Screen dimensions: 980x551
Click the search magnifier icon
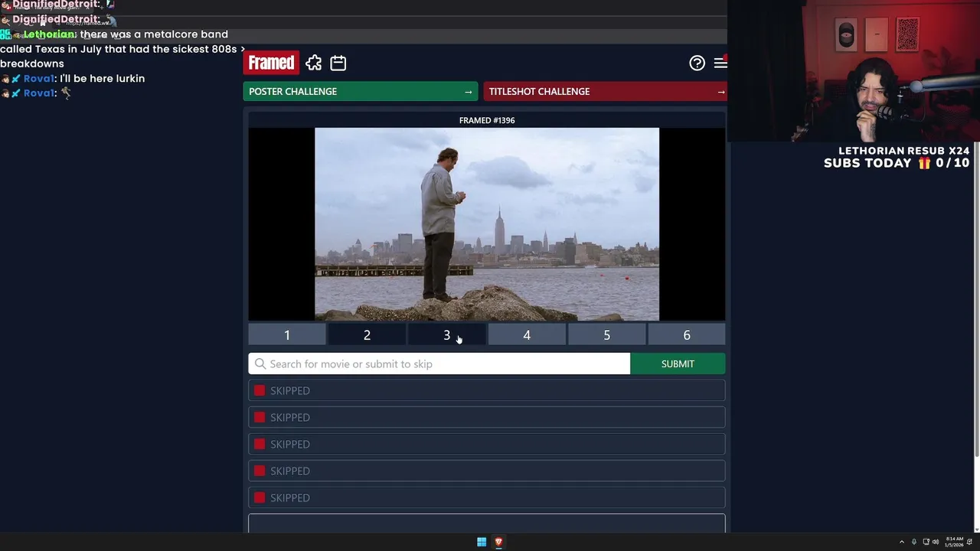(x=260, y=364)
